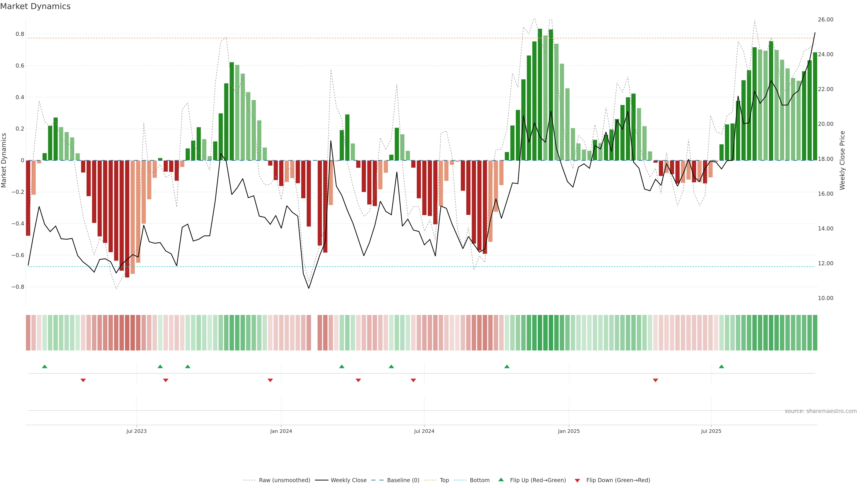Click the Market Dynamics y-axis title
The width and height of the screenshot is (868, 488).
(x=4, y=160)
